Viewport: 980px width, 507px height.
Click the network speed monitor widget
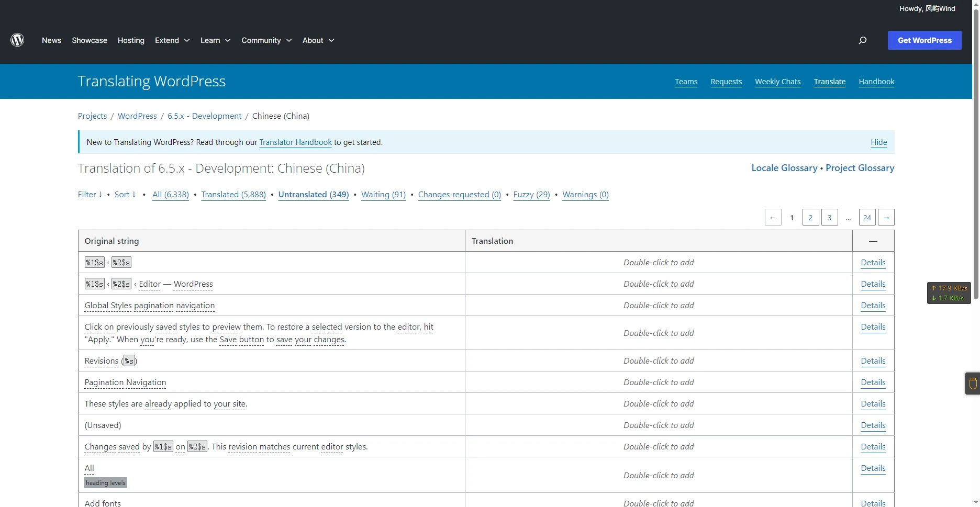pos(949,293)
